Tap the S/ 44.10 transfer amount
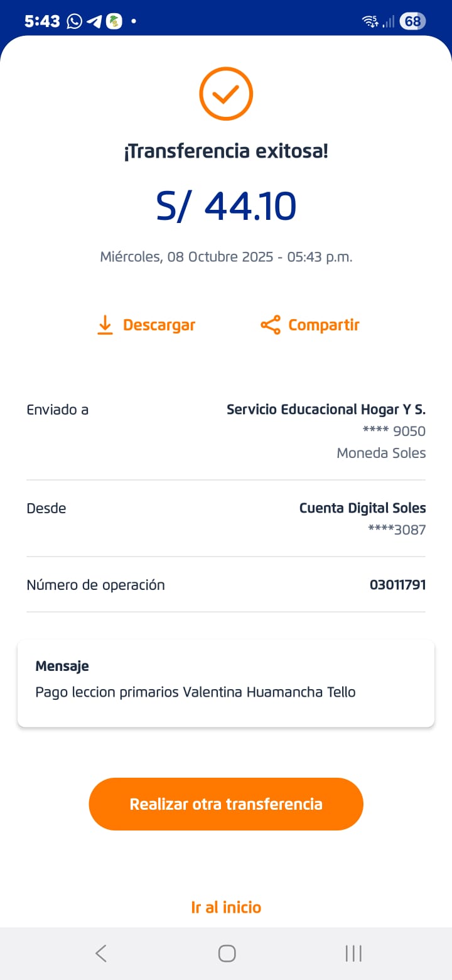Viewport: 452px width, 980px height. [226, 206]
